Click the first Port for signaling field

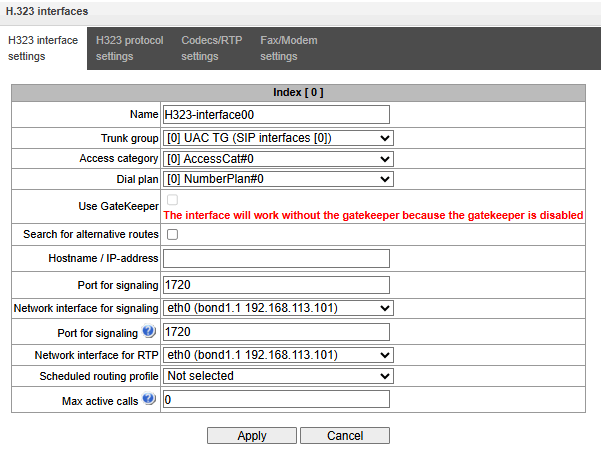(x=275, y=285)
